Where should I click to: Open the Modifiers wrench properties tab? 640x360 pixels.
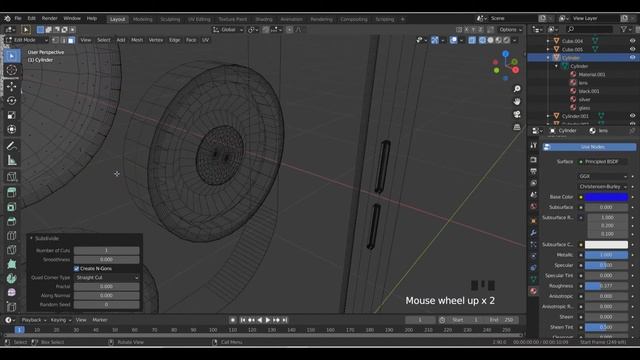coord(533,233)
